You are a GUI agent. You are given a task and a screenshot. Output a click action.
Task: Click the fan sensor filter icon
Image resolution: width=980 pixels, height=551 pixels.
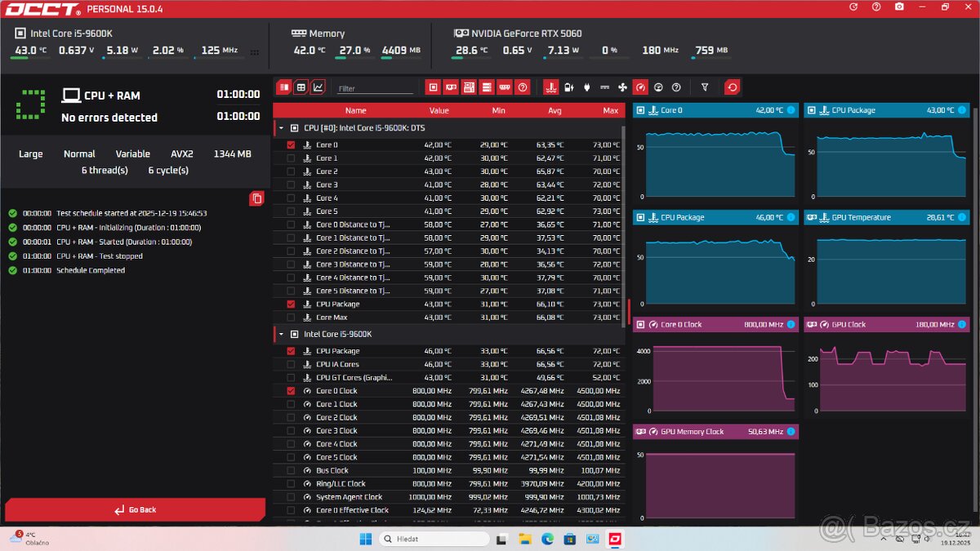coord(622,87)
